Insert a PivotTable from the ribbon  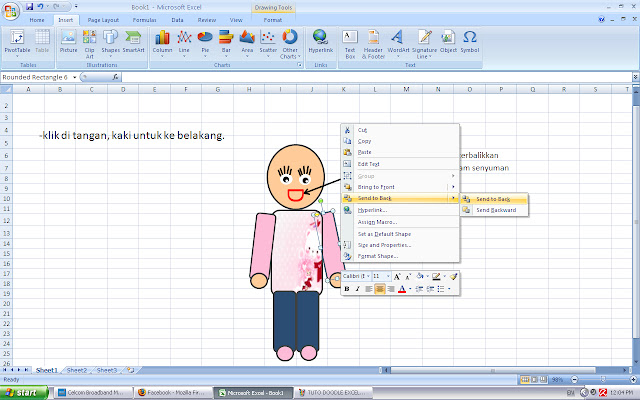17,42
